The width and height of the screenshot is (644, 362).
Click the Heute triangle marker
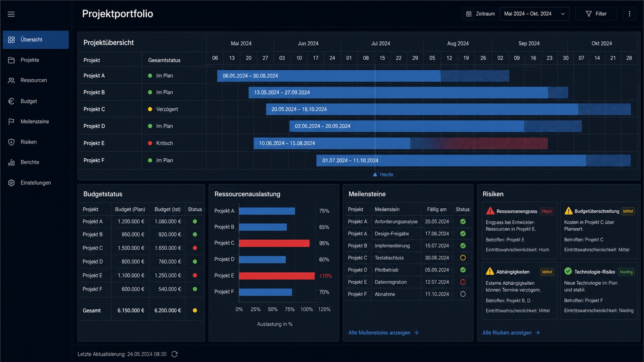coord(375,175)
